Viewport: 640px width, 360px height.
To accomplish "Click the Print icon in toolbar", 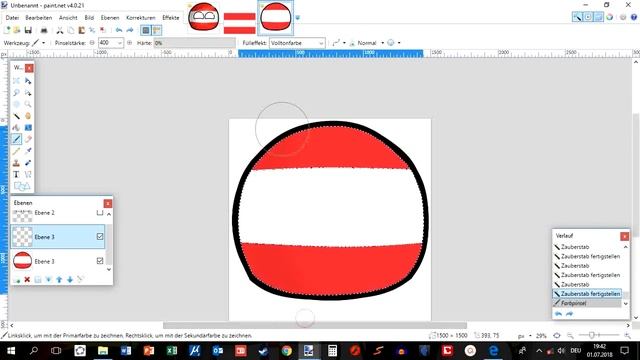I will 44,30.
